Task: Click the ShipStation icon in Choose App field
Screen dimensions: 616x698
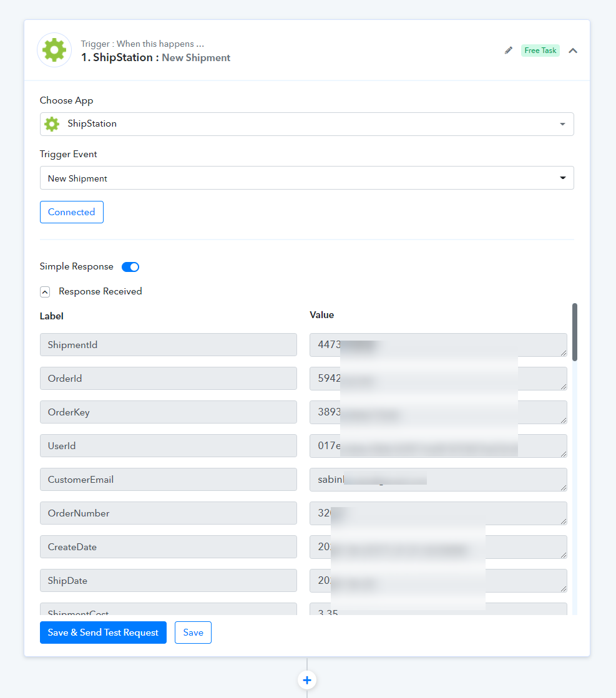Action: tap(52, 124)
